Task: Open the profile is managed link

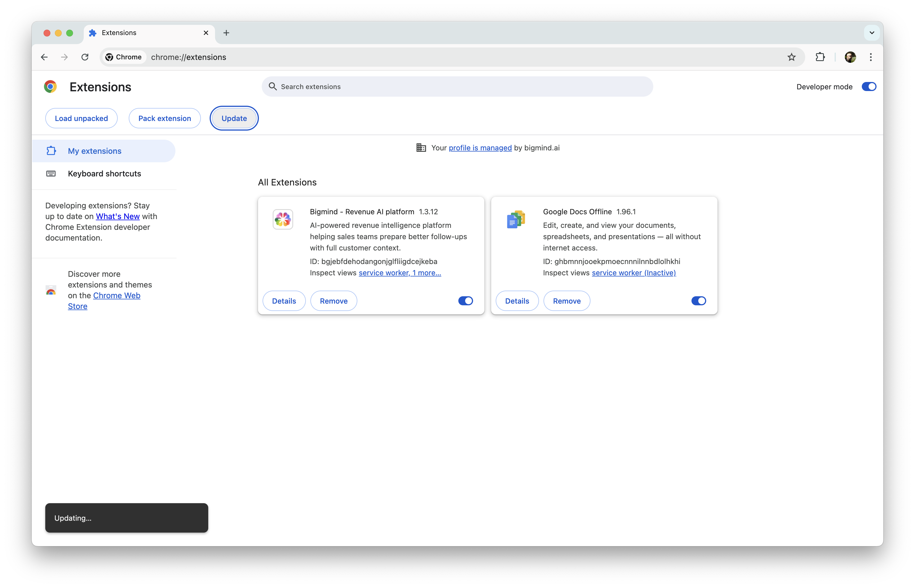Action: coord(480,148)
